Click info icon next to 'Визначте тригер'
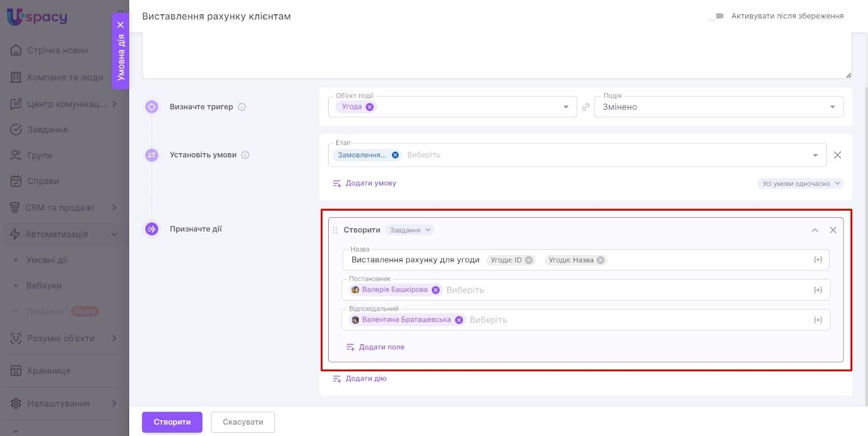 pos(242,107)
